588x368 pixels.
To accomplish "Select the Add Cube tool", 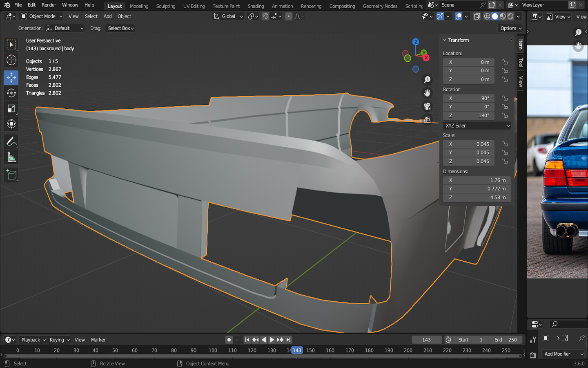I will tap(11, 175).
